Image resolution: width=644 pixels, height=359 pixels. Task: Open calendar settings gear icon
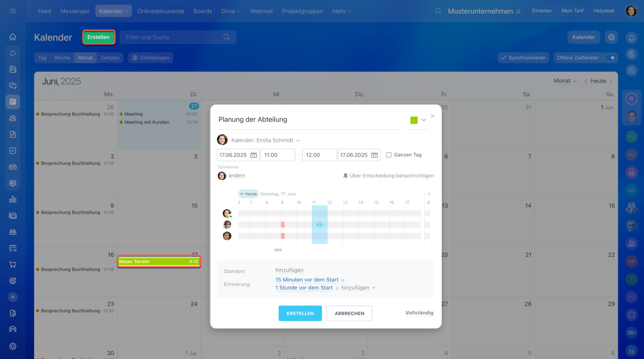(611, 37)
